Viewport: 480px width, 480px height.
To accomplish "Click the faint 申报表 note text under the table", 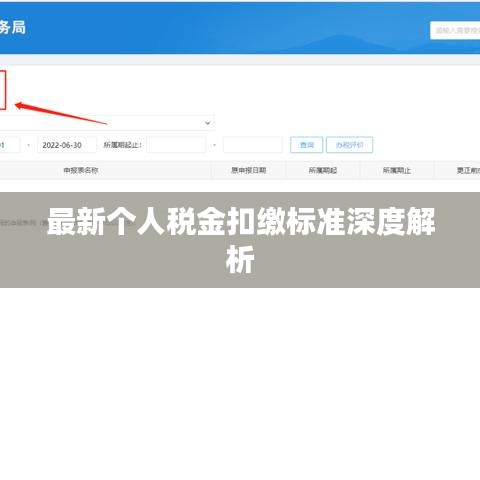I will tap(23, 223).
